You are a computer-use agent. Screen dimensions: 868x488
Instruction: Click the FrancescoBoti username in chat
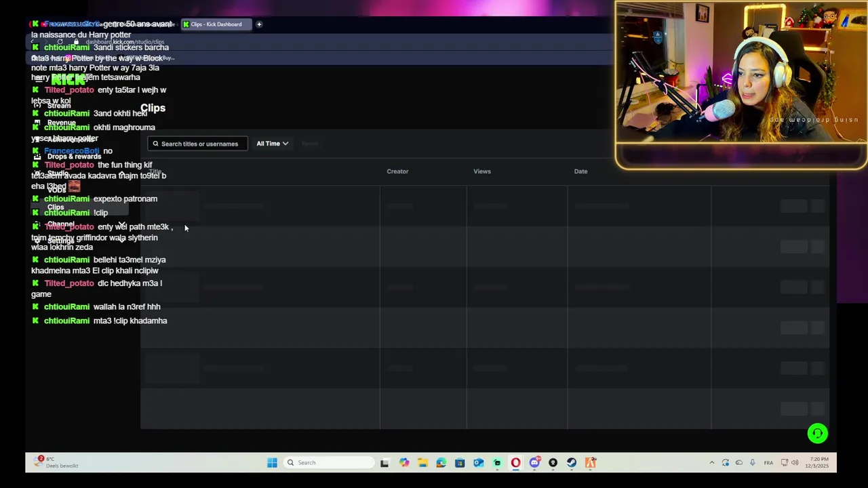[71, 151]
